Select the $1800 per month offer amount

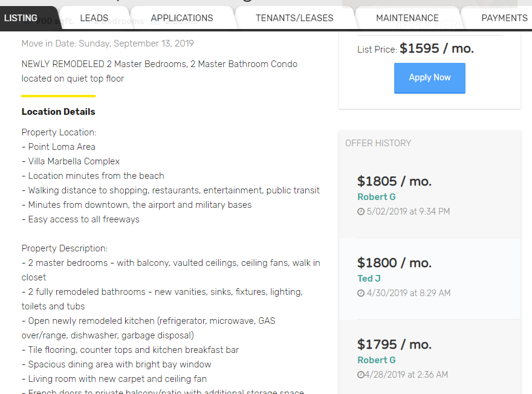[x=394, y=263]
